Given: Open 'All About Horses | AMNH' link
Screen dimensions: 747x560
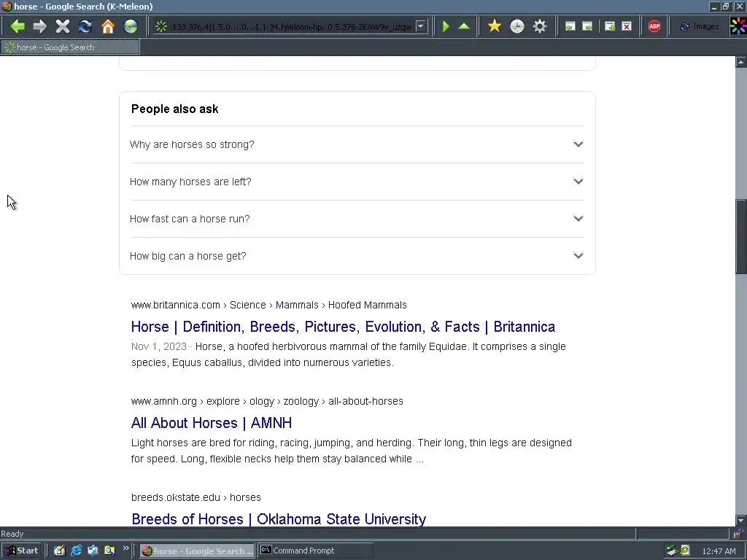Looking at the screenshot, I should pos(212,423).
